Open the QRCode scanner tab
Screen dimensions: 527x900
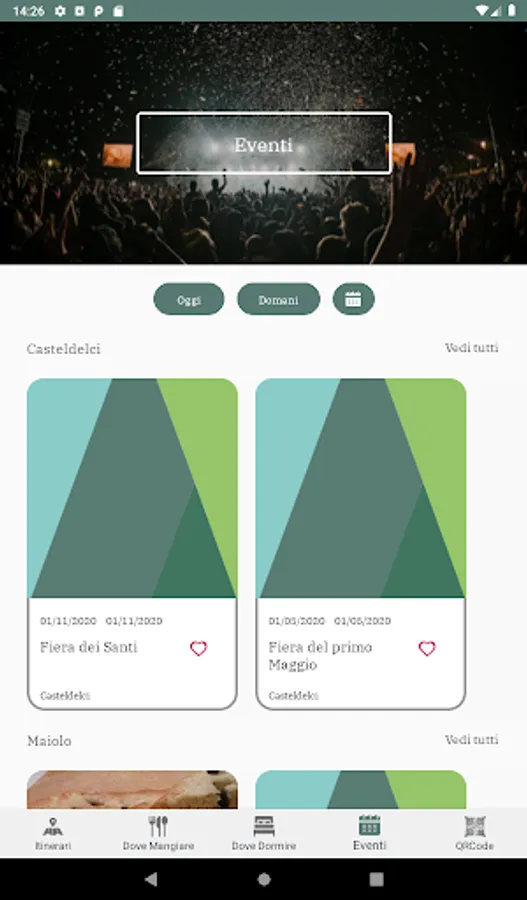[x=475, y=834]
